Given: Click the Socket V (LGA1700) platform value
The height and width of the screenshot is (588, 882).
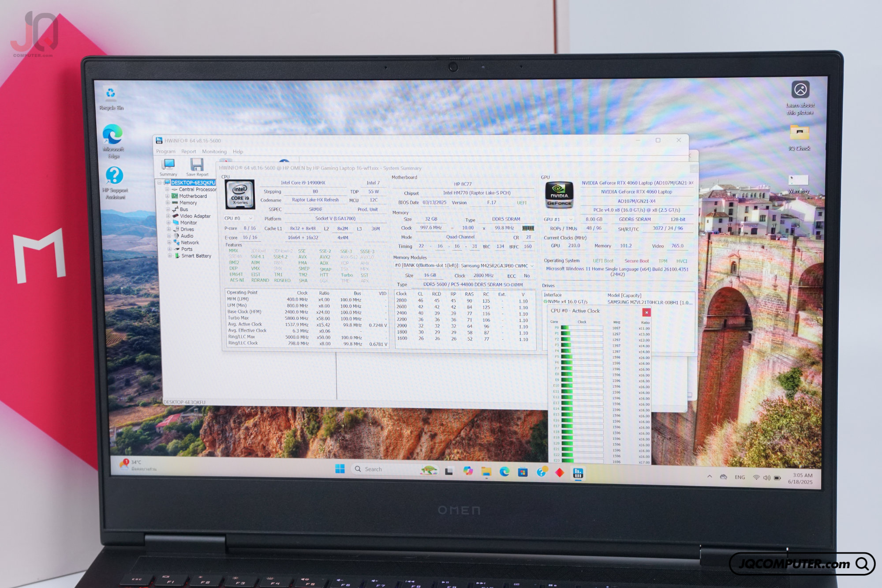Looking at the screenshot, I should tap(335, 218).
